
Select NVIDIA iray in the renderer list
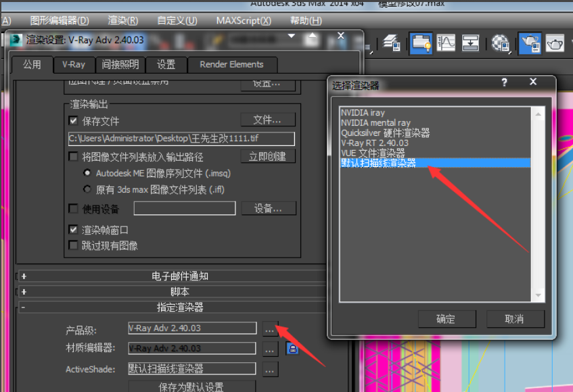pos(435,112)
